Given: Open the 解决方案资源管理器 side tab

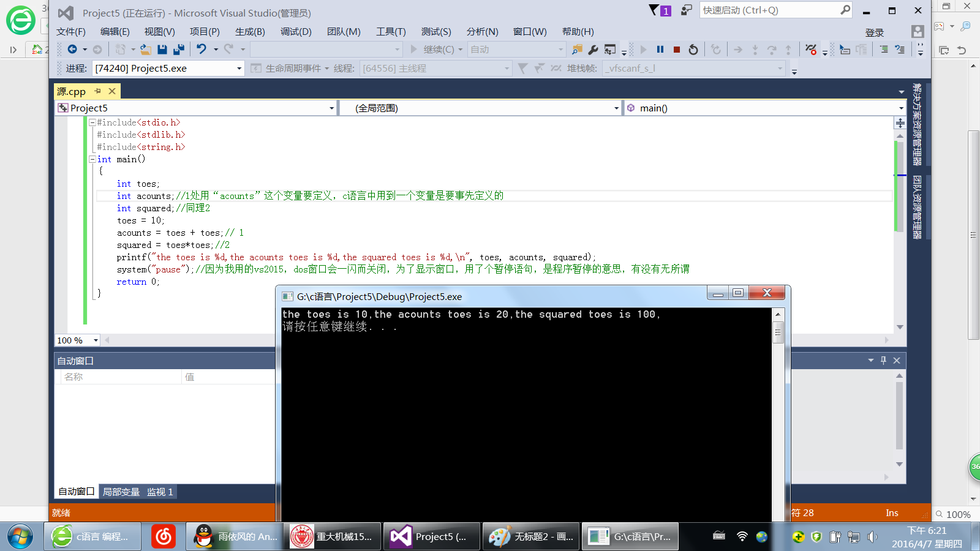Looking at the screenshot, I should (917, 125).
